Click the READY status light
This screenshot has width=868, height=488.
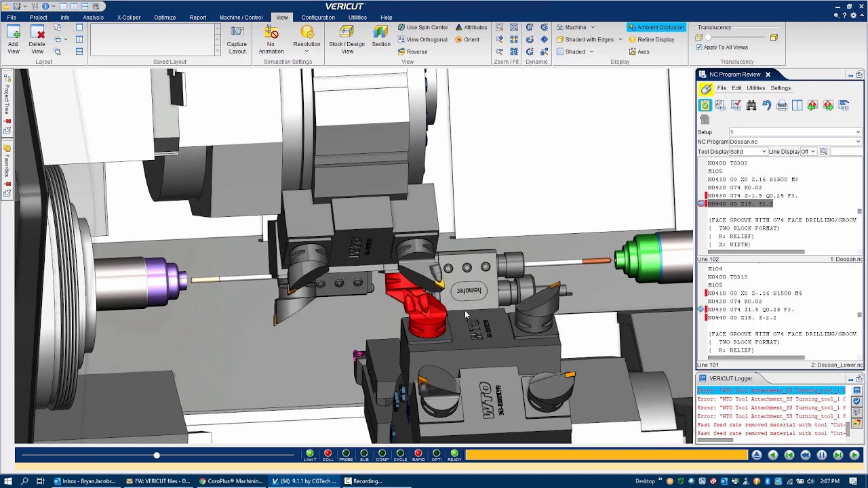pyautogui.click(x=454, y=453)
